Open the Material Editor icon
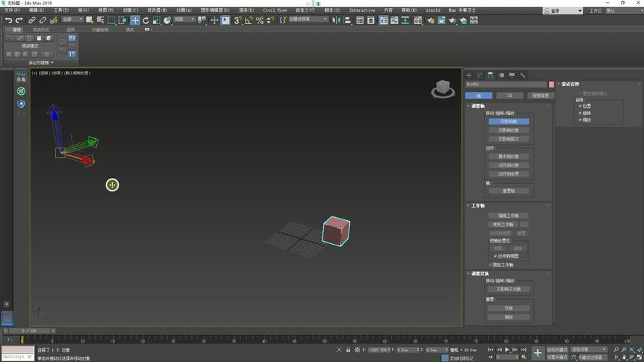The height and width of the screenshot is (362, 644). 418,20
